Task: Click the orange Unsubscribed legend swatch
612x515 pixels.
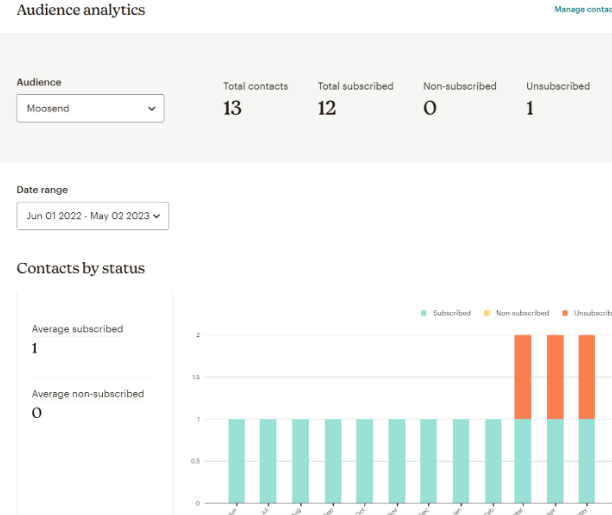Action: click(566, 313)
